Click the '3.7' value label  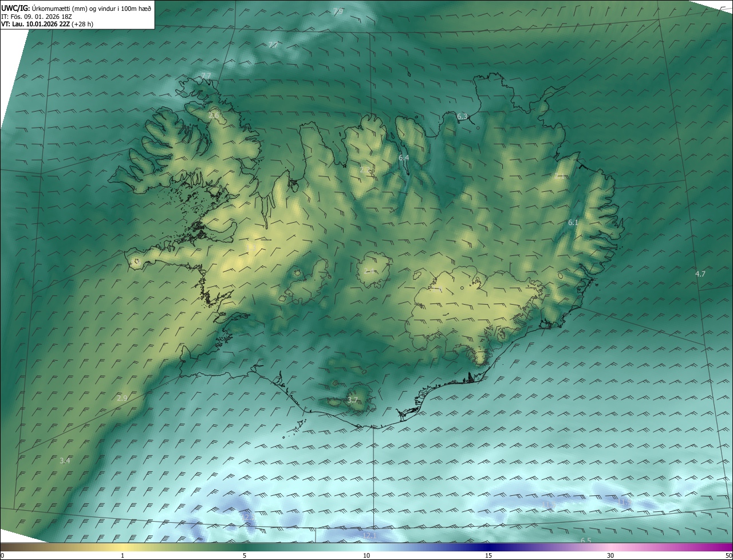[353, 400]
